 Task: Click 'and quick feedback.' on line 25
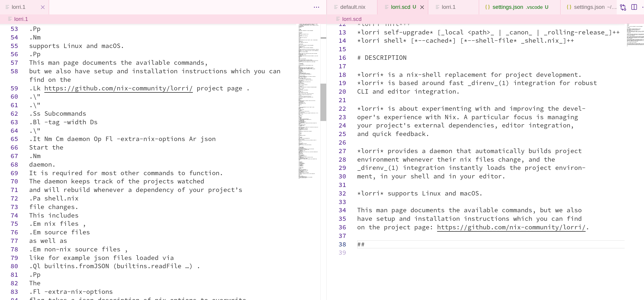(393, 134)
